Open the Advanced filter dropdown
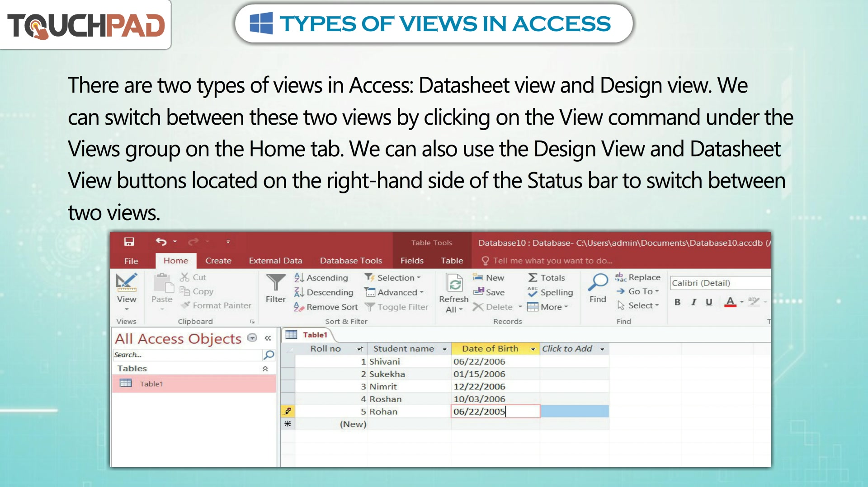The height and width of the screenshot is (487, 868). (395, 292)
